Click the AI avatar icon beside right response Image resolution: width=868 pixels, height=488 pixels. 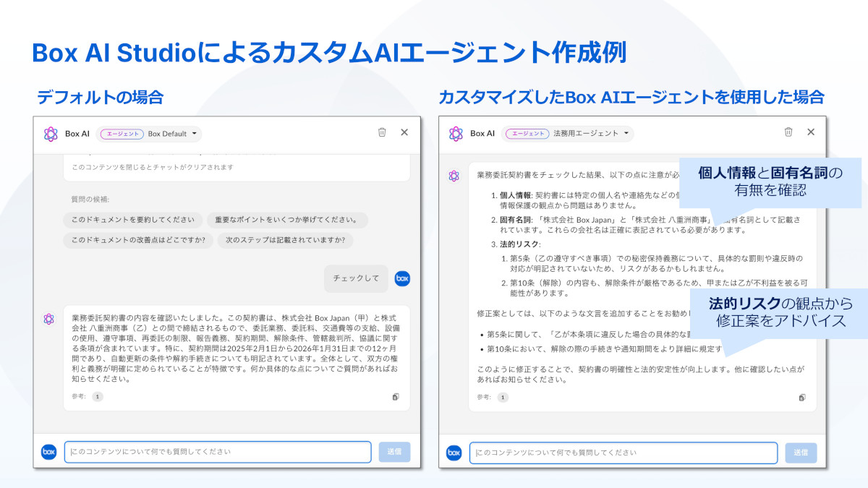454,176
